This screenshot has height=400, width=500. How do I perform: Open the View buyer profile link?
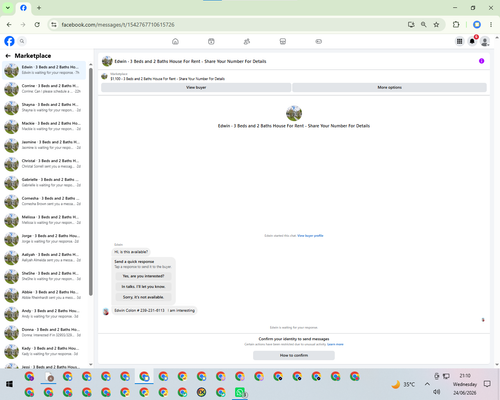[310, 236]
